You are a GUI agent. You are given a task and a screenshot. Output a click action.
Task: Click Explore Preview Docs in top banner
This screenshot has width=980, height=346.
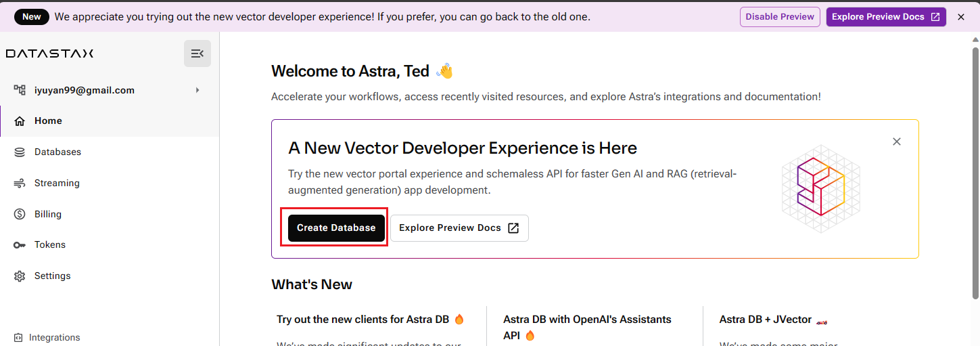(x=886, y=17)
